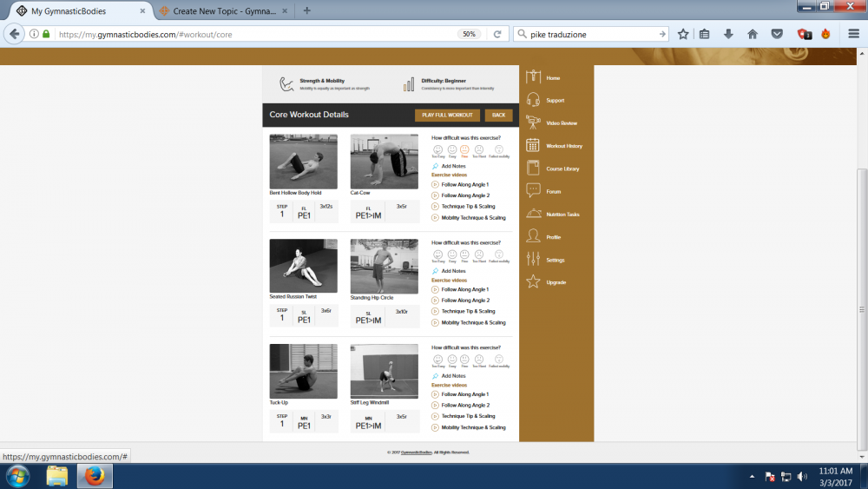
Task: Switch to Create New Topic tab
Action: pyautogui.click(x=224, y=10)
